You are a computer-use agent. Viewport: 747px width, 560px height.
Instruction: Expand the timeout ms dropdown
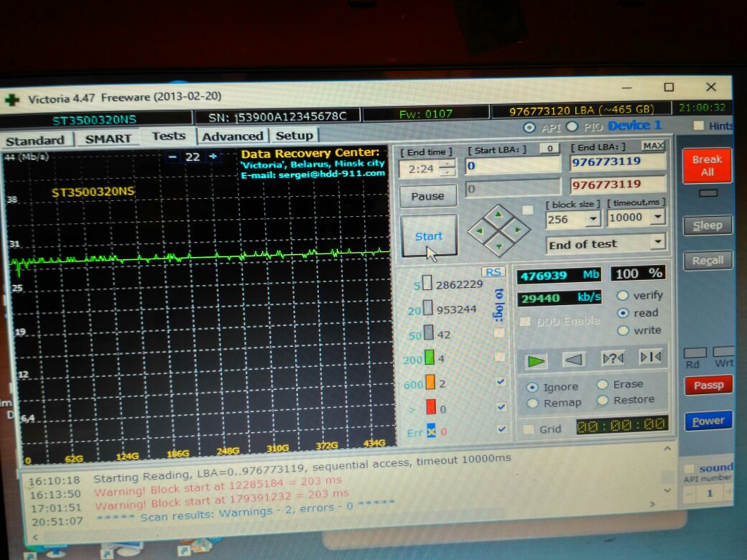click(x=657, y=218)
